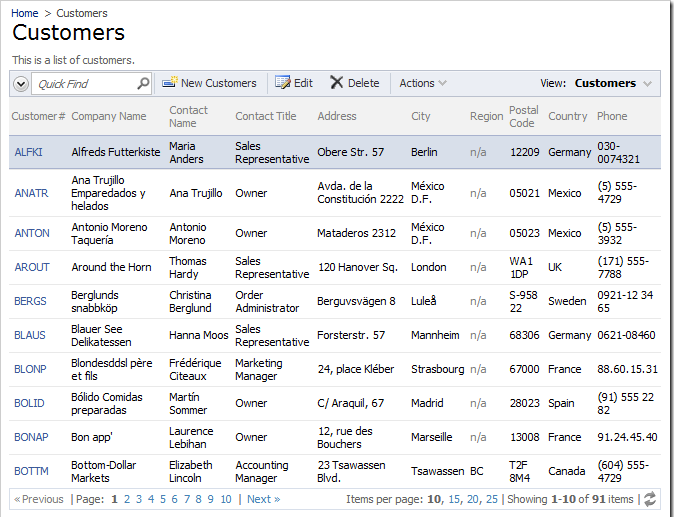Click the Hanna Moos contact cell

tap(199, 335)
